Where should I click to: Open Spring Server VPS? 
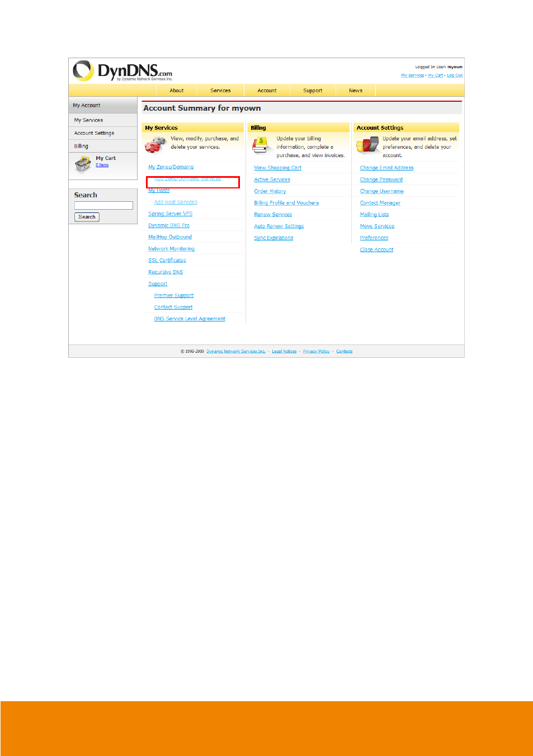click(171, 214)
